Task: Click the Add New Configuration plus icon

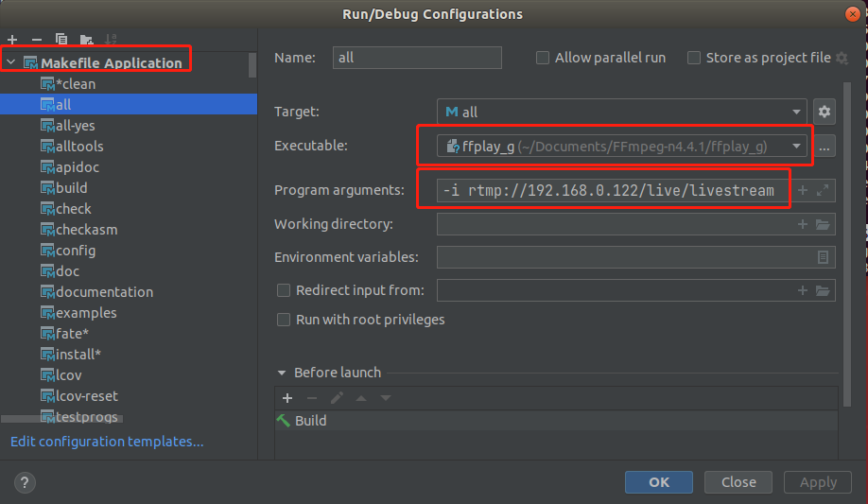Action: (x=12, y=40)
